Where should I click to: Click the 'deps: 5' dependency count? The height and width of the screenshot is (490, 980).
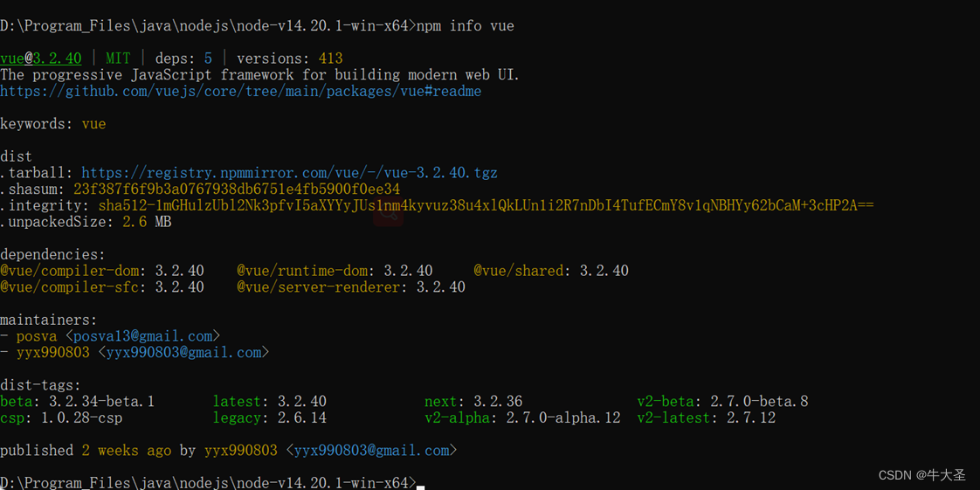183,59
